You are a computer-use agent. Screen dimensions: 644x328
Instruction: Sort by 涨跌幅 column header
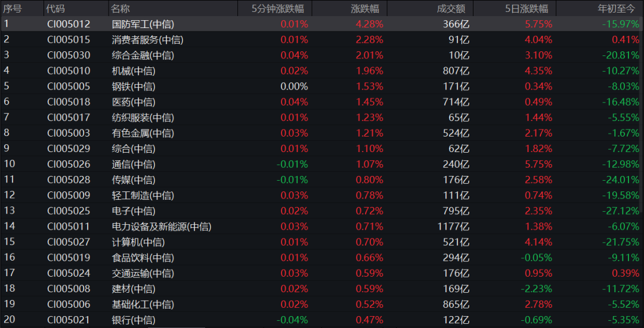pos(365,8)
